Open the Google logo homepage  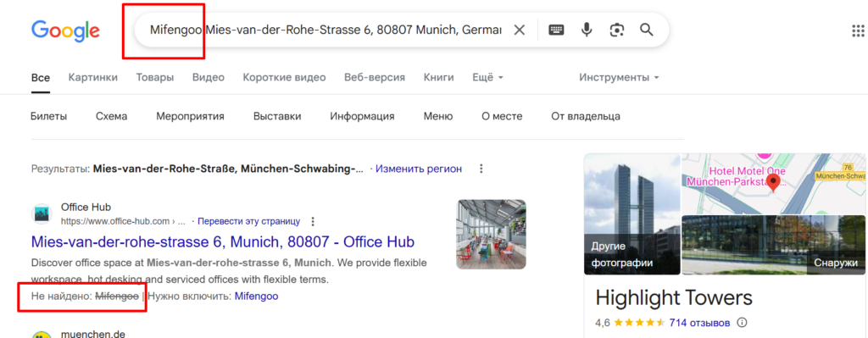(65, 31)
